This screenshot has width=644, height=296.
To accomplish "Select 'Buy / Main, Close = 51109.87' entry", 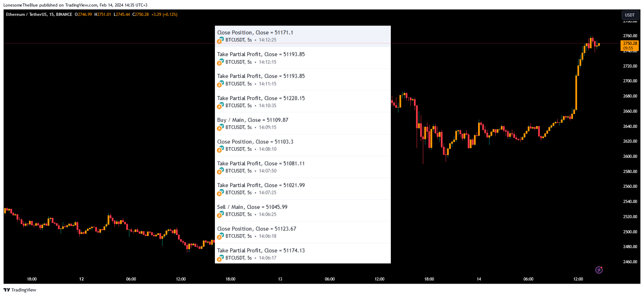I will [x=303, y=123].
